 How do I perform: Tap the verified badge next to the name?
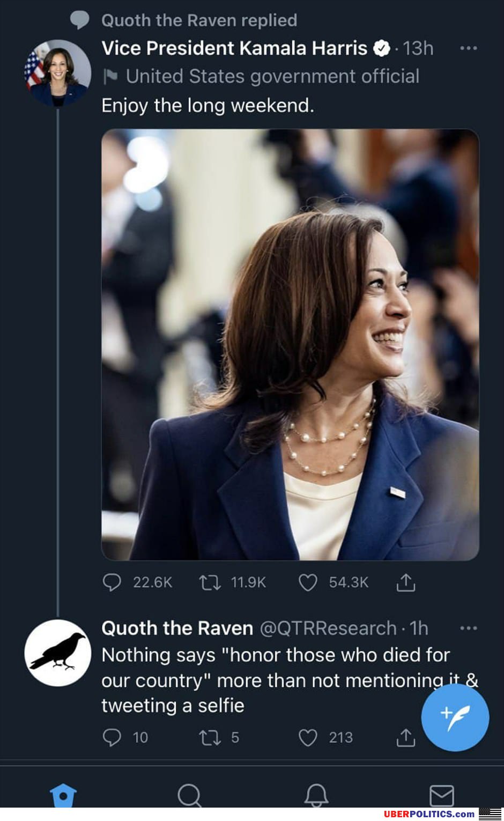pyautogui.click(x=381, y=48)
